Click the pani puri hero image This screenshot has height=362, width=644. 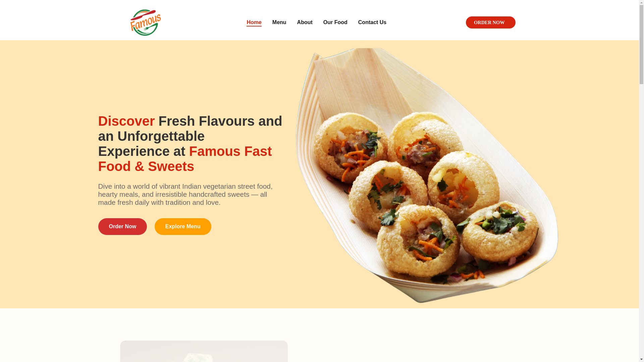click(x=427, y=175)
